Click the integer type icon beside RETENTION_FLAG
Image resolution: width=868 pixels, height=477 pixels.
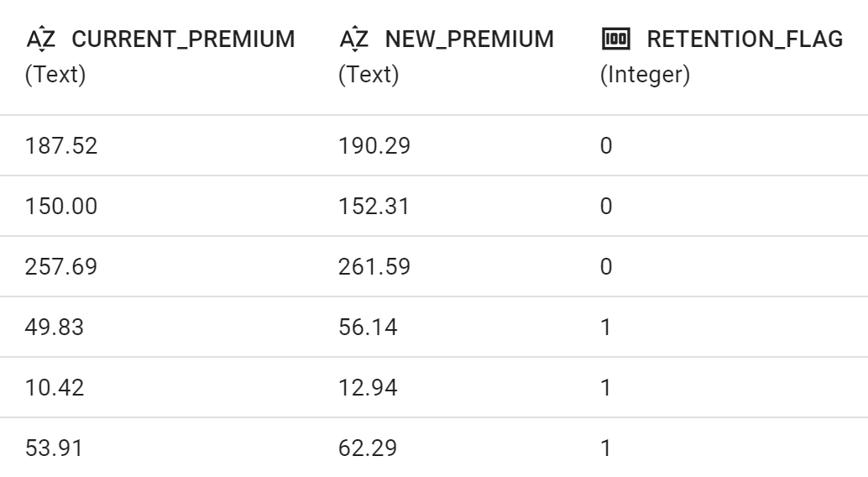coord(615,39)
